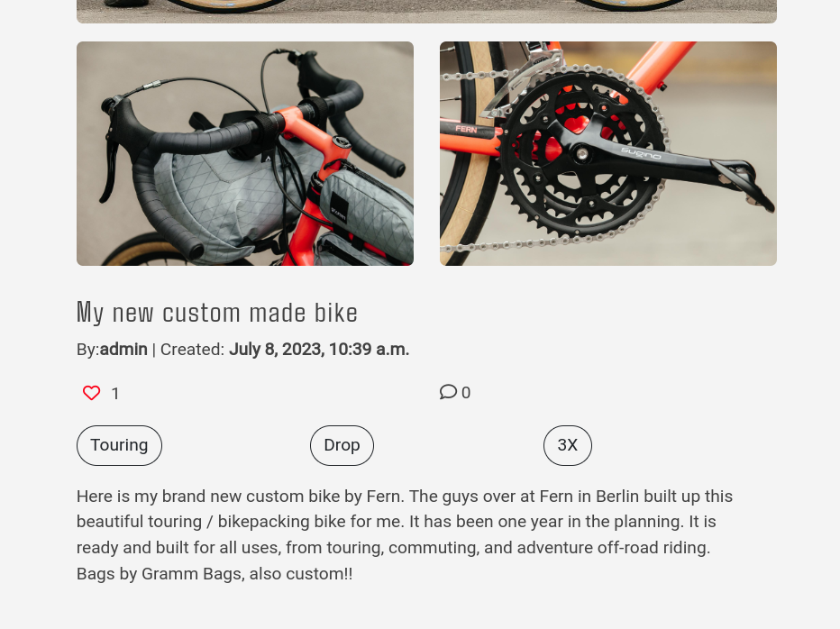
Task: Open the crankset photo thumbnail
Action: pos(607,153)
